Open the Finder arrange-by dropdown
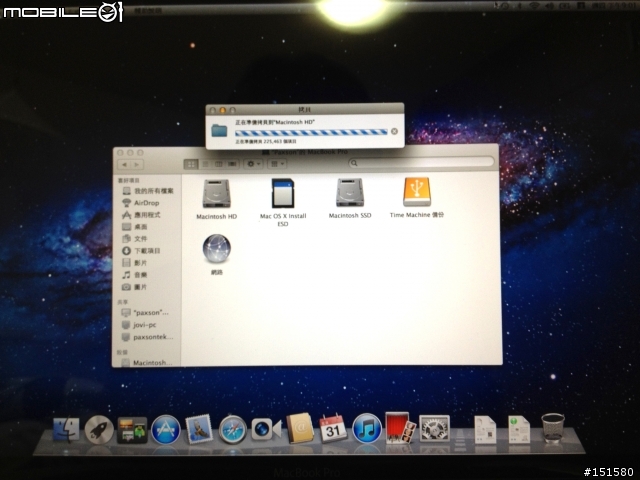Image resolution: width=640 pixels, height=480 pixels. click(x=277, y=164)
